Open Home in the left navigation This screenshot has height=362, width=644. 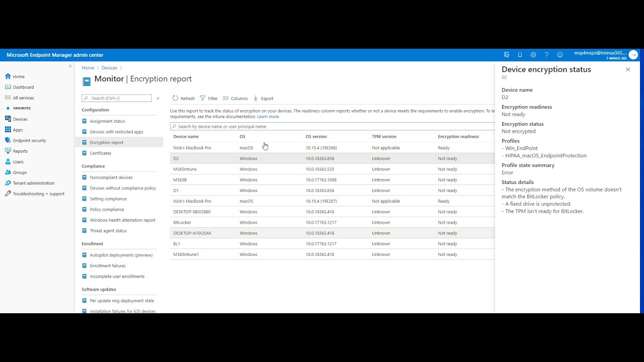tap(19, 76)
